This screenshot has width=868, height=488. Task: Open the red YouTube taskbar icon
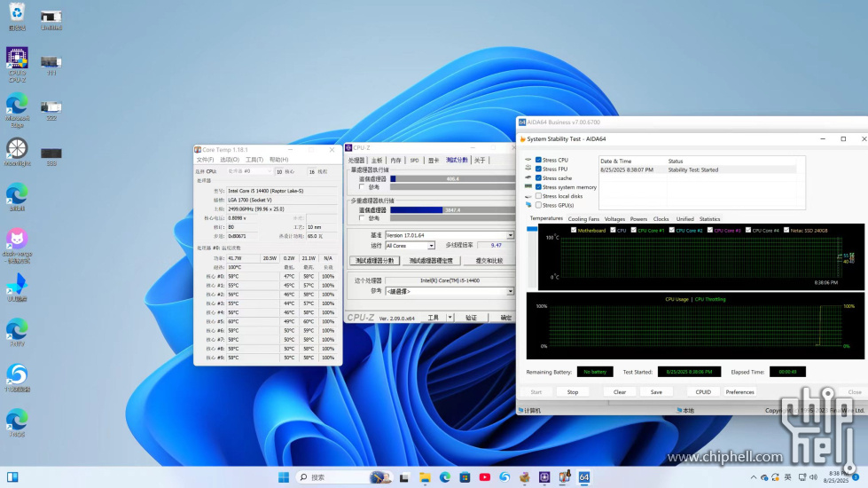[484, 477]
